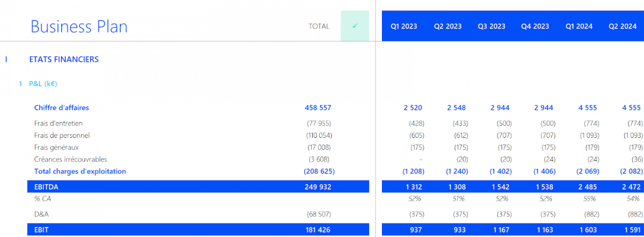Select the Q1 2023 column header
The height and width of the screenshot is (237, 644).
pyautogui.click(x=404, y=26)
